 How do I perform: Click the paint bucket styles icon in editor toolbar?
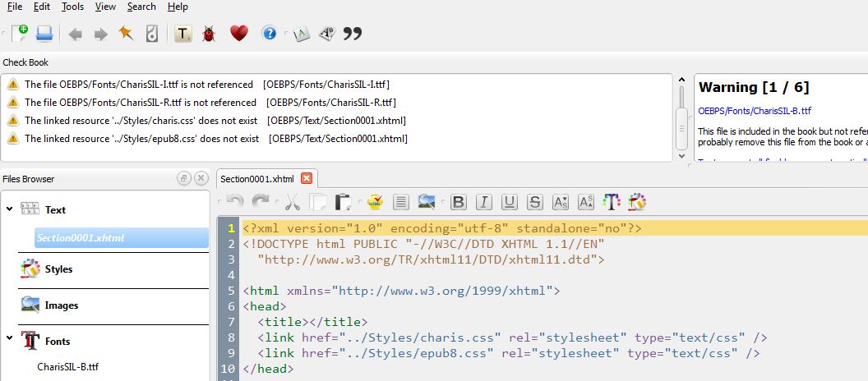pyautogui.click(x=637, y=202)
